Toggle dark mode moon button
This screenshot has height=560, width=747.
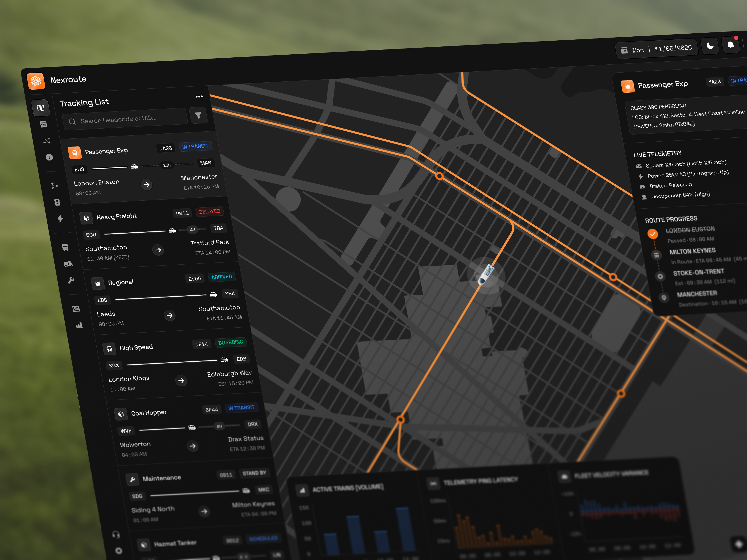[710, 46]
